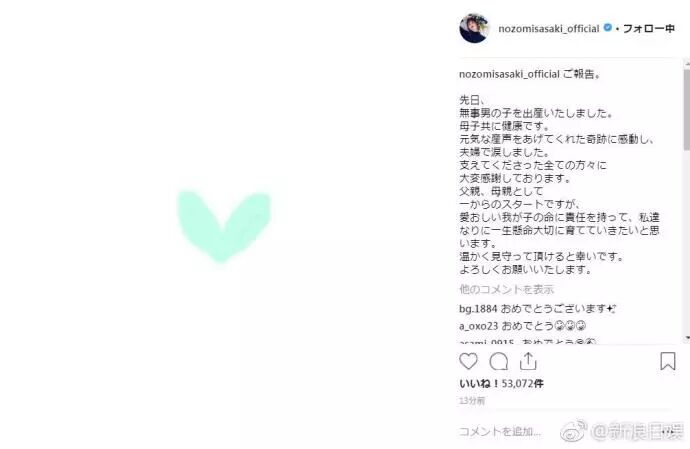
Task: Click the comments scrollbar thumb
Action: coord(687,110)
